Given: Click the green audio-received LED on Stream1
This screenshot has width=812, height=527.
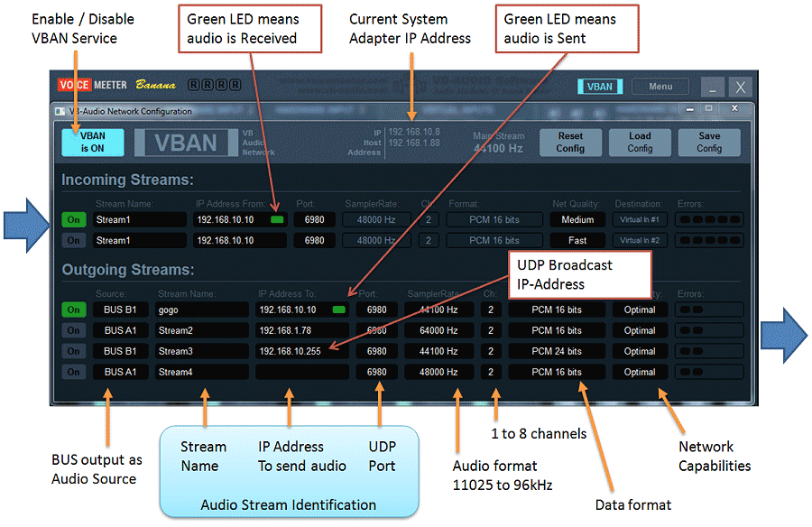Looking at the screenshot, I should click(276, 218).
